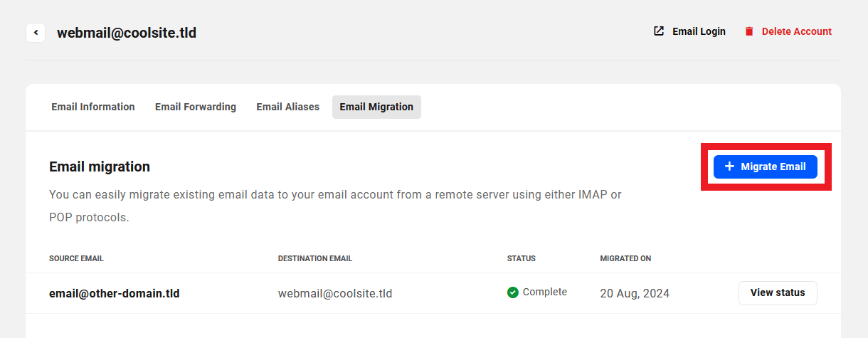Click the migration date 20 Aug, 2024
Image resolution: width=868 pixels, height=338 pixels.
[x=635, y=293]
